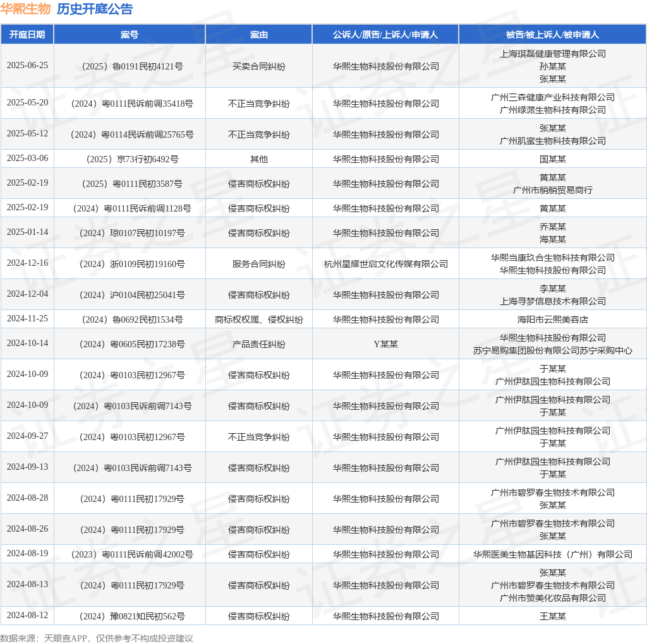Click plaintiff 杭州星耀世启文化传媒有限公司
Viewport: 647px width, 644px height.
pyautogui.click(x=385, y=264)
